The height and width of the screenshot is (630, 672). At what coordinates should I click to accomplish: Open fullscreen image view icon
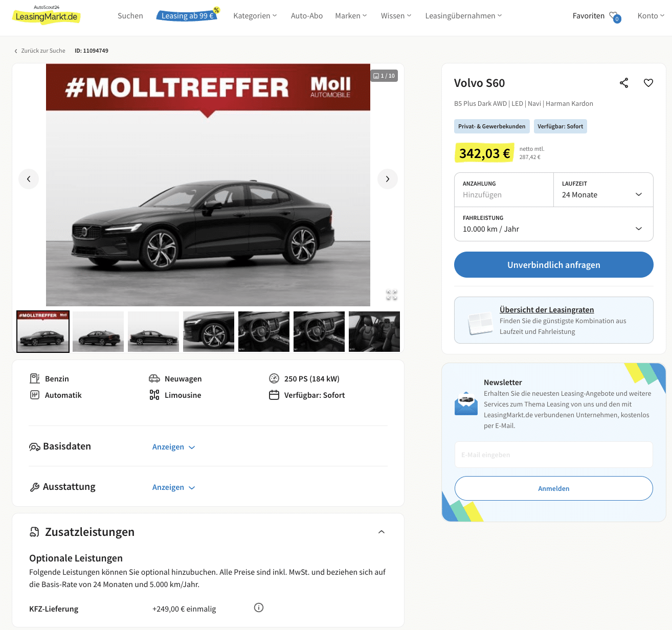pos(392,295)
